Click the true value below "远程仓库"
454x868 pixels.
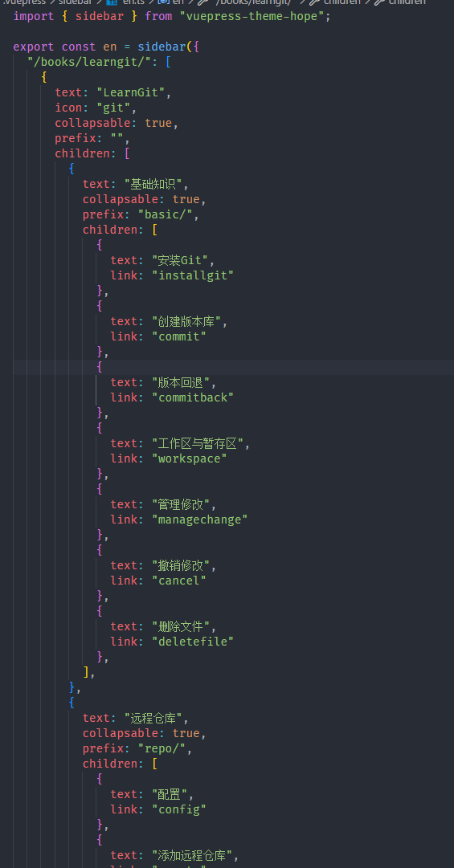186,733
